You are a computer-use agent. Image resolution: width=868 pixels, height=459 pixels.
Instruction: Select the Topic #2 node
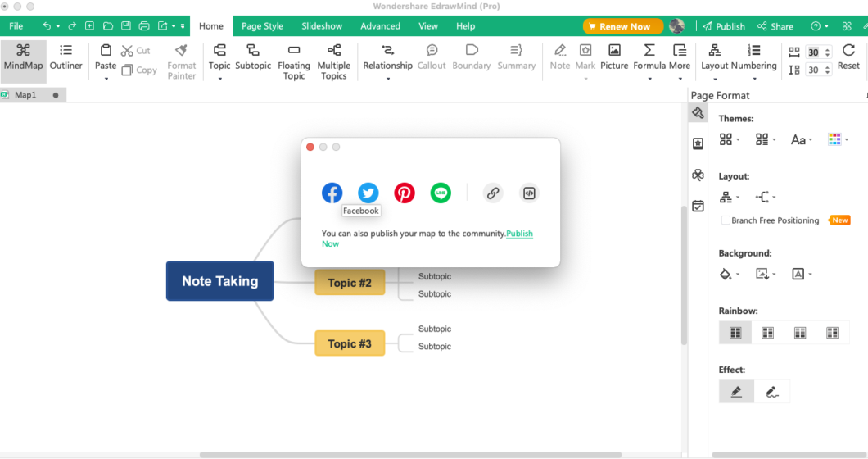coord(350,283)
